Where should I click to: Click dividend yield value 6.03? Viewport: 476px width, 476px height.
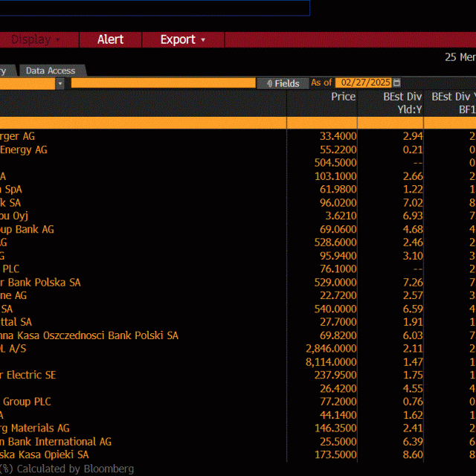coord(413,335)
